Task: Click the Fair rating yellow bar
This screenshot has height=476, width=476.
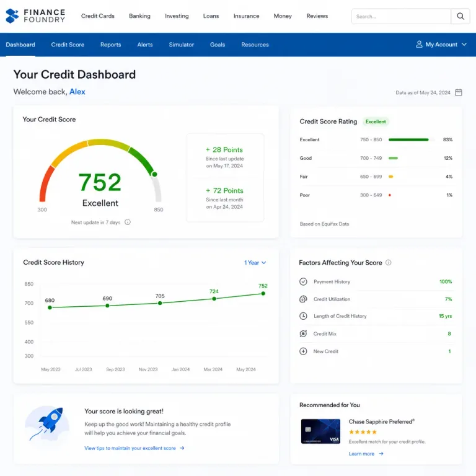Action: coord(390,177)
